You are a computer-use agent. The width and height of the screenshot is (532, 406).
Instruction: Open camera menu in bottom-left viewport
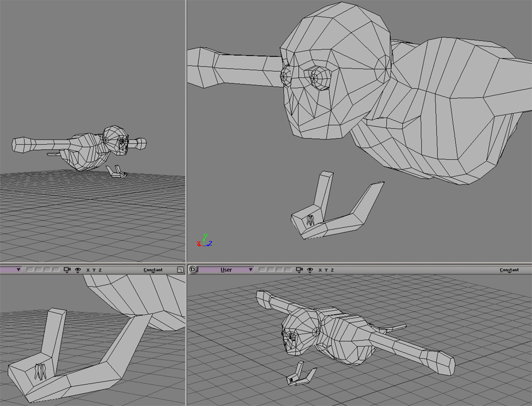pos(67,269)
